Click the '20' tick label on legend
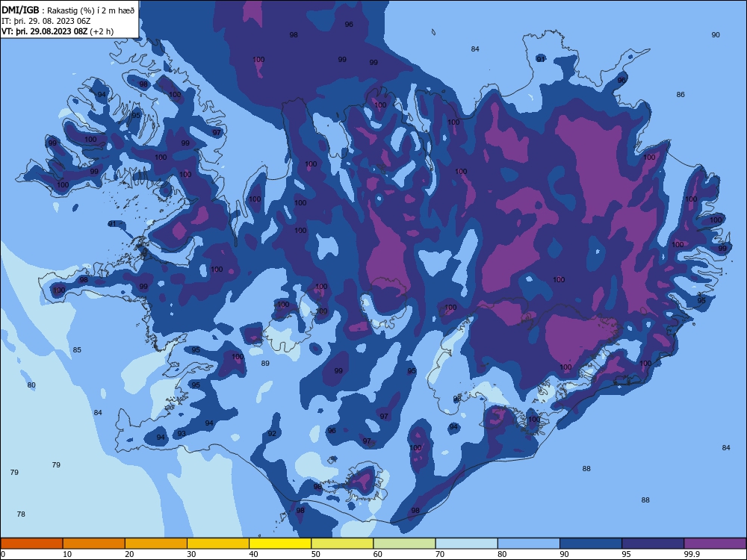This screenshot has height=560, width=747. 129,554
